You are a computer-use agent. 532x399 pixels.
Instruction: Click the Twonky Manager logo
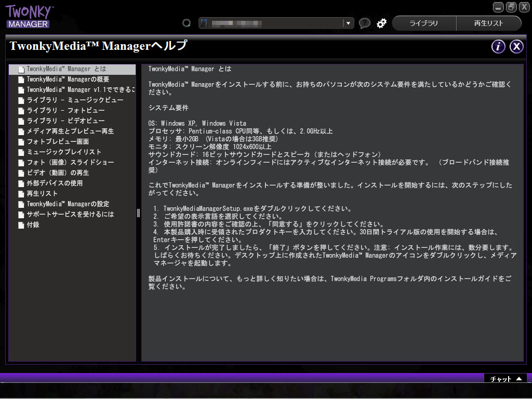tap(29, 16)
